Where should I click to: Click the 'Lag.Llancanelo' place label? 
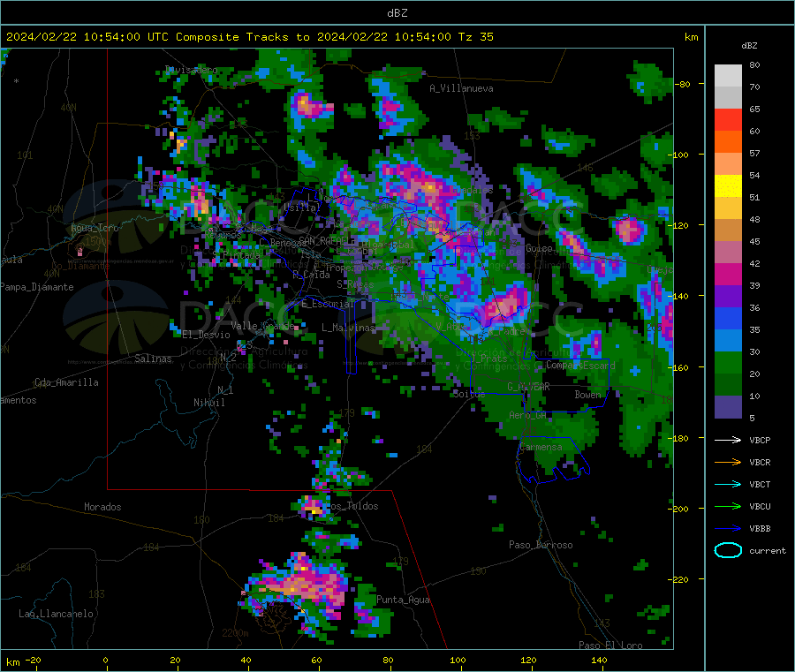56,614
